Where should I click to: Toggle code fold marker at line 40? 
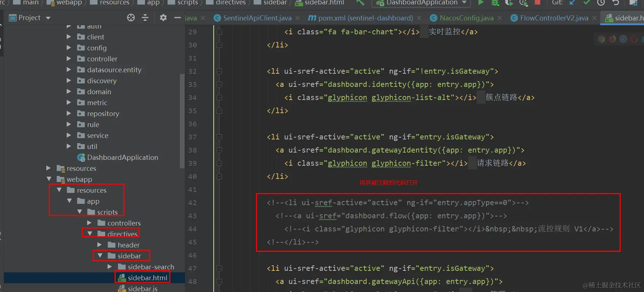coord(219,176)
